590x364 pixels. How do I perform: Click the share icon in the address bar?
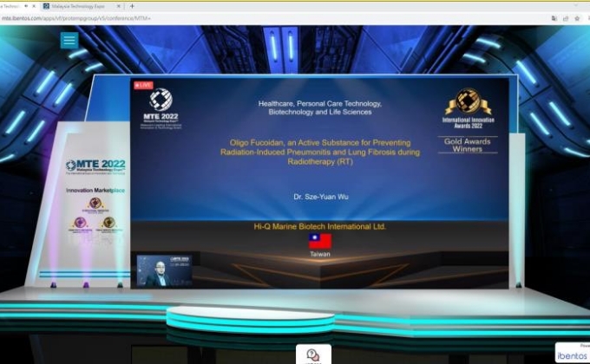click(566, 18)
